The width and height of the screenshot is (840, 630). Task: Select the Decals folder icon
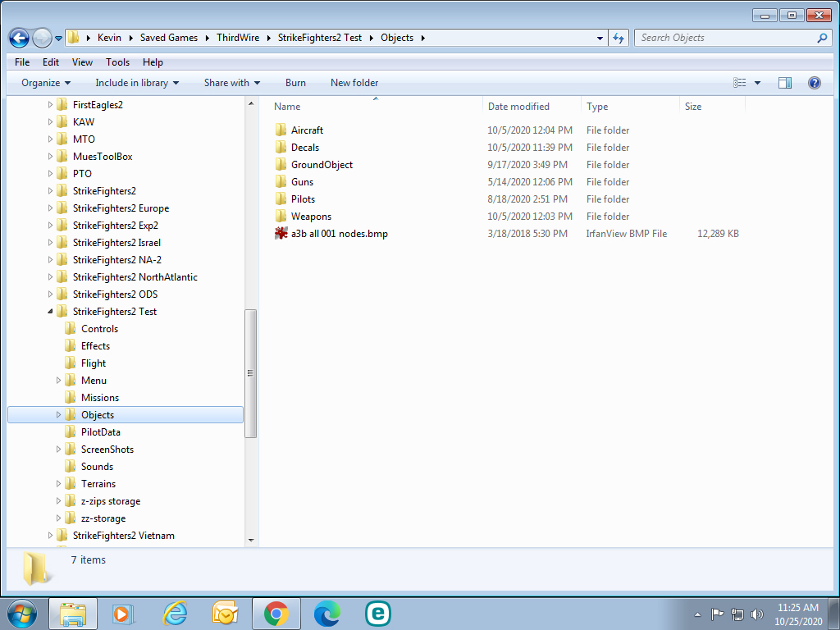[281, 148]
